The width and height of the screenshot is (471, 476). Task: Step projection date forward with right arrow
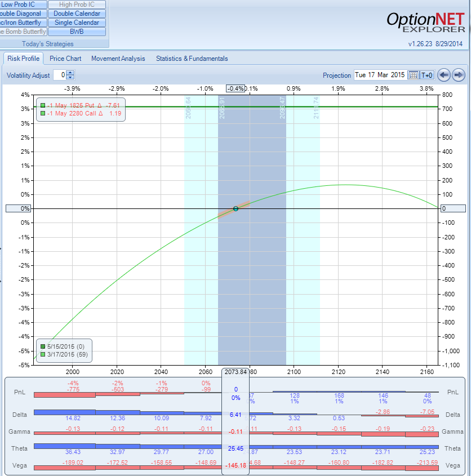459,75
